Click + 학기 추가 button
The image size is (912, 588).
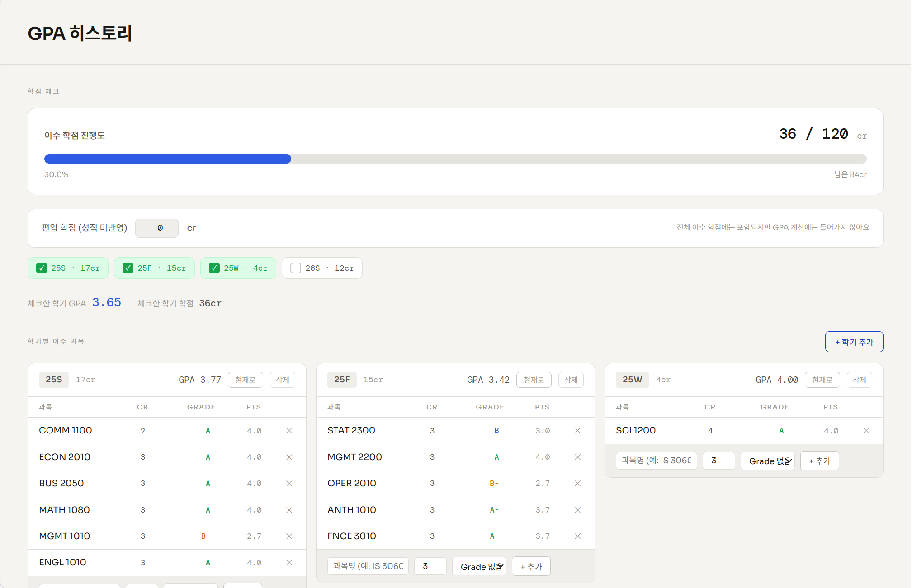pyautogui.click(x=854, y=342)
